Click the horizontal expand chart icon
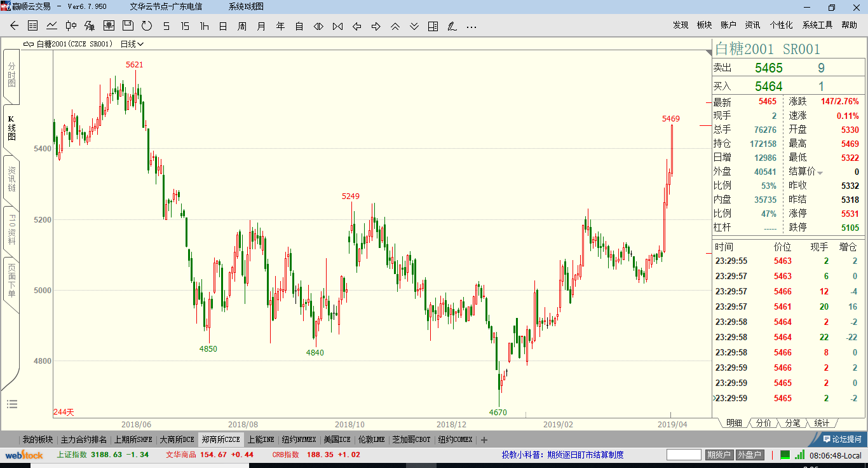This screenshot has width=868, height=468. (x=318, y=26)
